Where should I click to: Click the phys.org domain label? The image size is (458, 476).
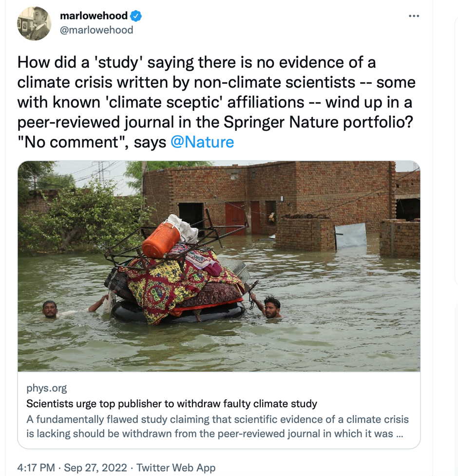coord(47,388)
